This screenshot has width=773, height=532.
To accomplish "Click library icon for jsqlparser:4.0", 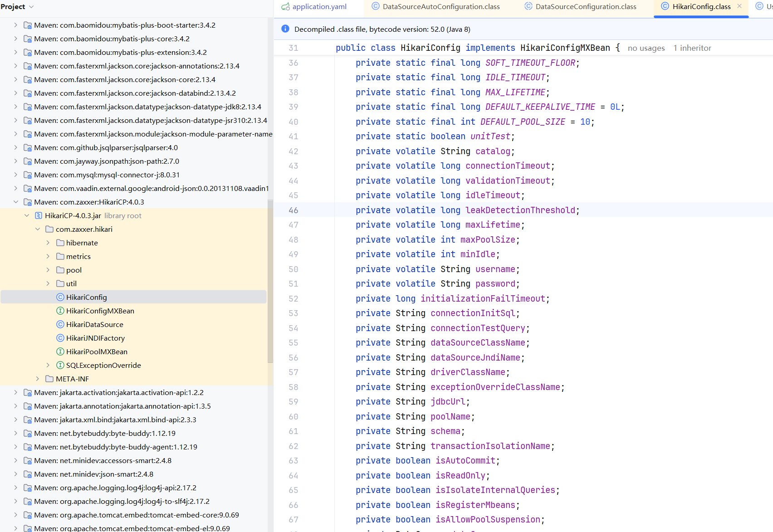I will (x=28, y=147).
